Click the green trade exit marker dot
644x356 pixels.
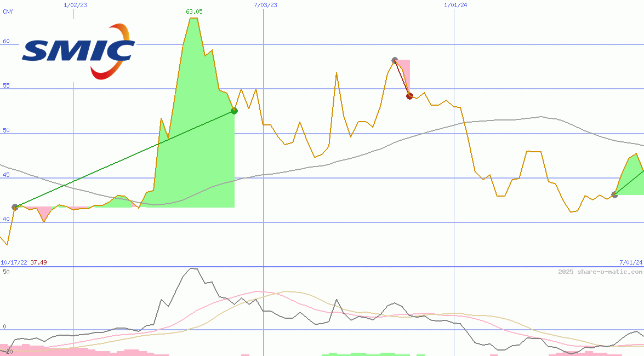[234, 111]
